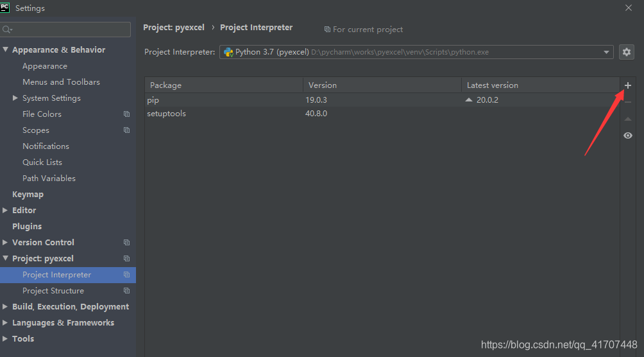644x357 pixels.
Task: Click the plus icon to install package
Action: pos(627,85)
